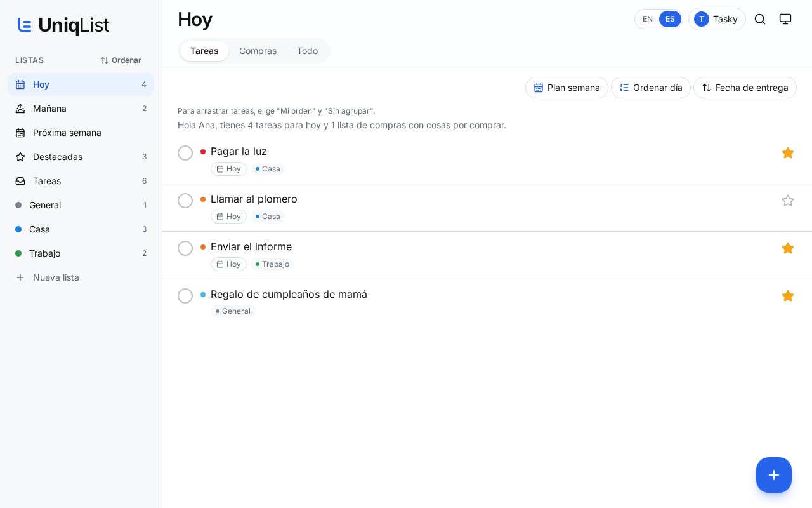The width and height of the screenshot is (812, 508).
Task: Click the Hoy date chip on Enviar el informe
Action: pyautogui.click(x=228, y=264)
